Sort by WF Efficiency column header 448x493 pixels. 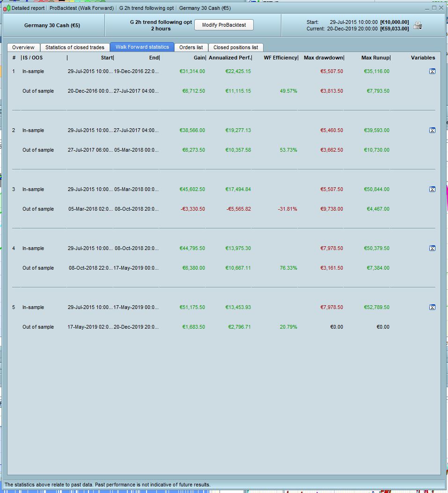point(280,58)
